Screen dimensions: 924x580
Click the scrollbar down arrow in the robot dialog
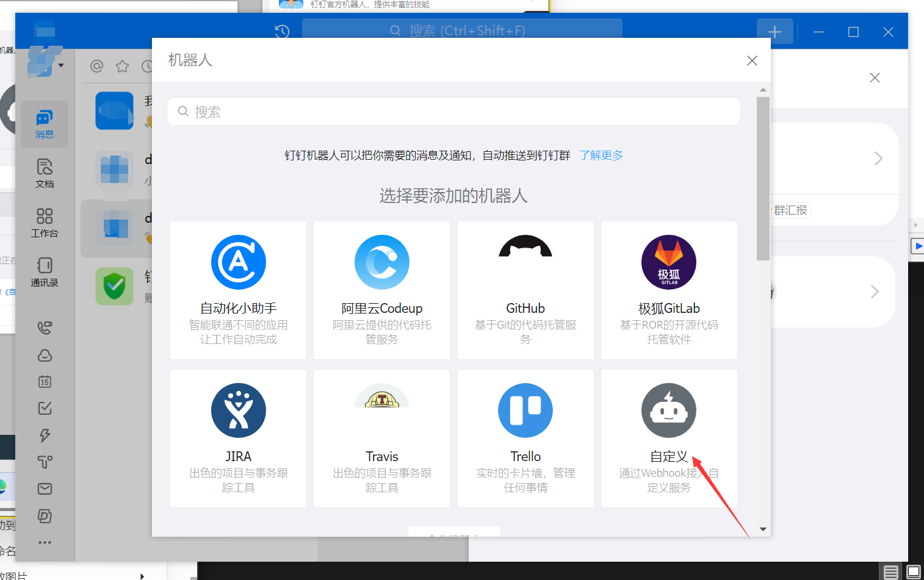(763, 529)
